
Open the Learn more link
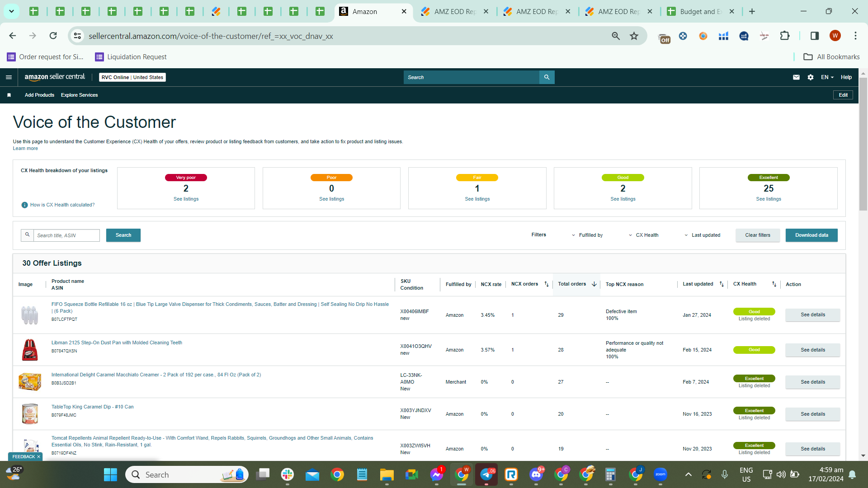click(x=25, y=149)
